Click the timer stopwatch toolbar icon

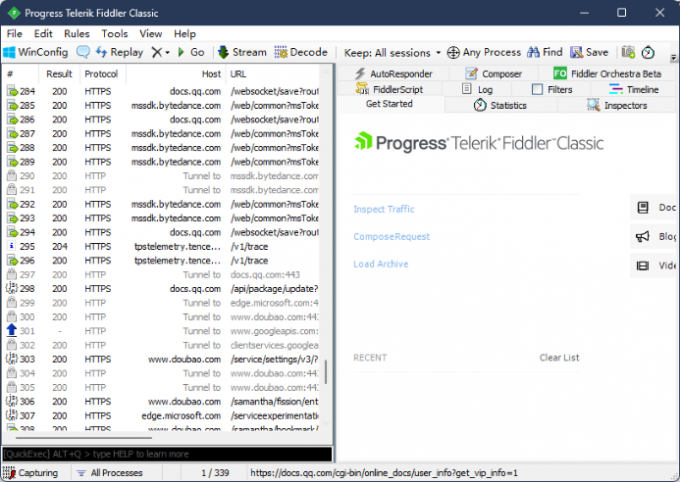(x=648, y=52)
